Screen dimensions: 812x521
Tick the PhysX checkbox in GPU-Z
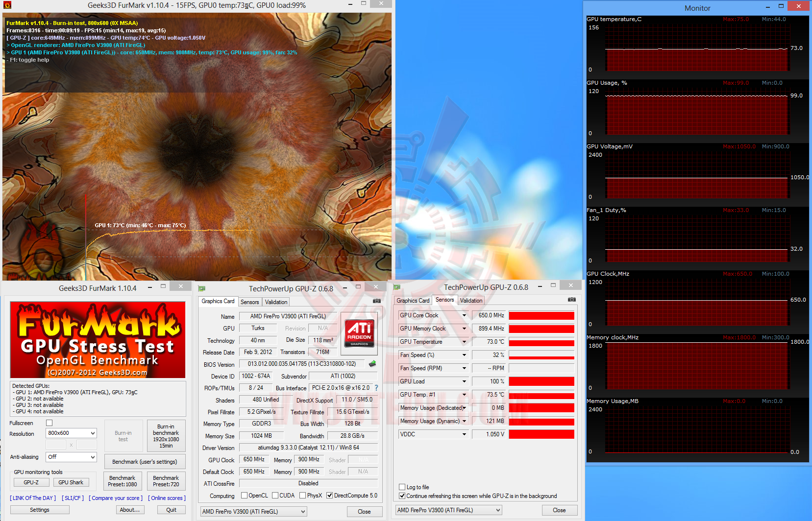pos(303,496)
